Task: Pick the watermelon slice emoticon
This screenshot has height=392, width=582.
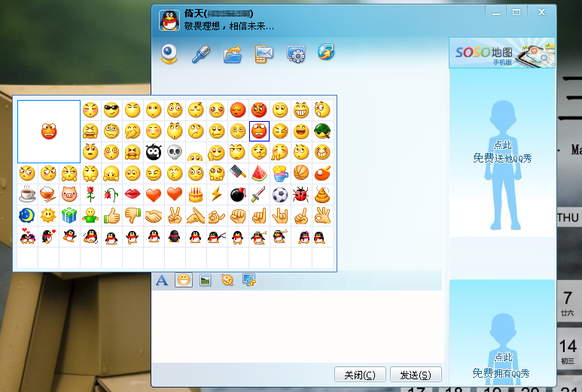Action: [259, 173]
